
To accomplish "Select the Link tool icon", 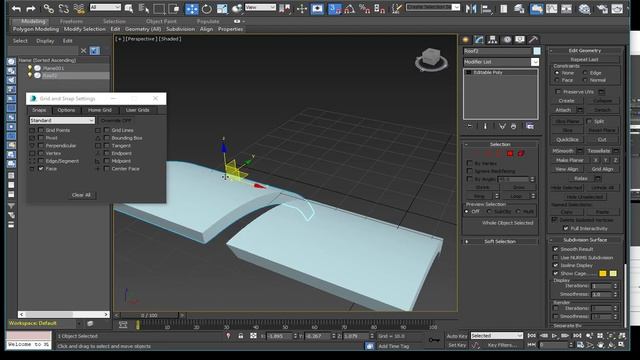I will [49, 9].
